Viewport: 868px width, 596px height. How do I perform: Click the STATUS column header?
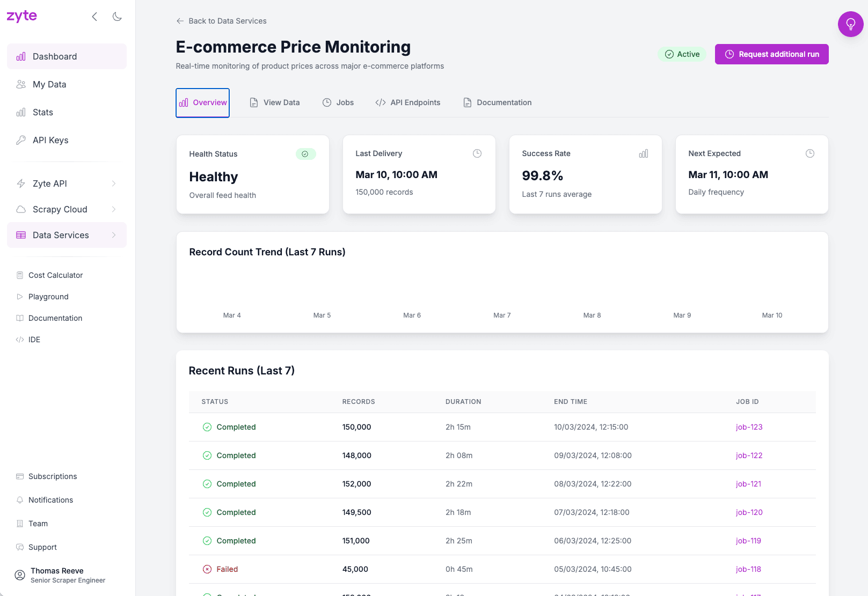215,402
